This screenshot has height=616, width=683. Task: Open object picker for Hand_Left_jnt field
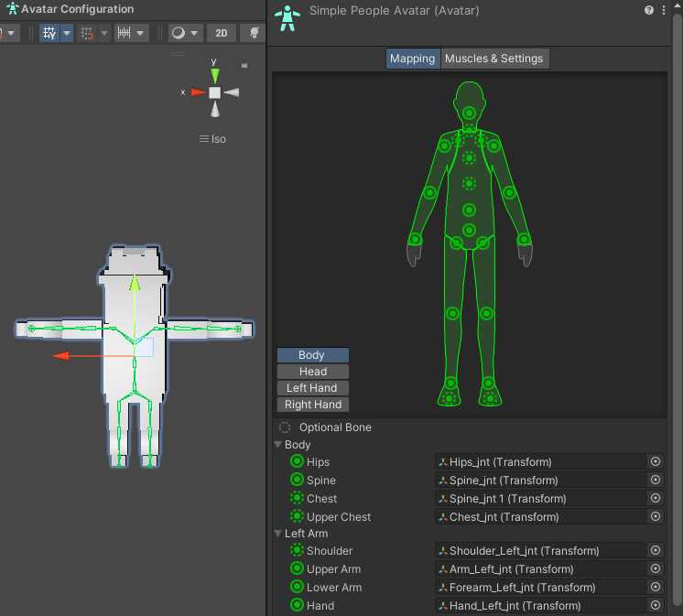click(x=656, y=605)
